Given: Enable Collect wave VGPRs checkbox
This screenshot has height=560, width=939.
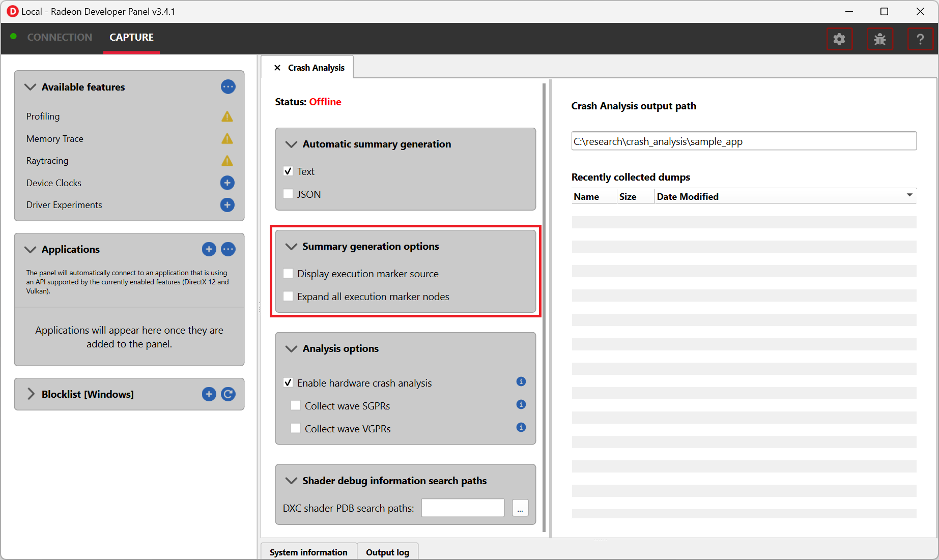Looking at the screenshot, I should [296, 428].
